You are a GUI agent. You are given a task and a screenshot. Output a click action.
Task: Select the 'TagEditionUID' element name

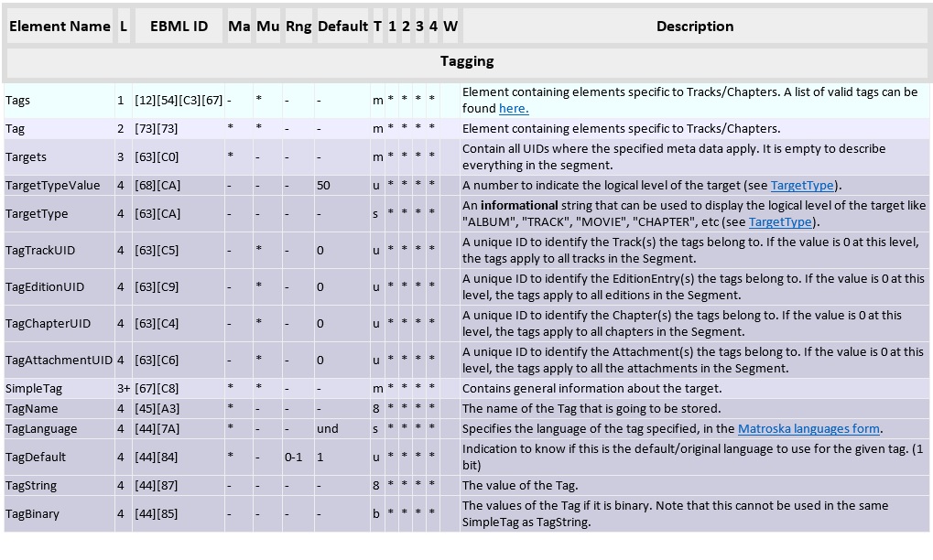point(45,286)
